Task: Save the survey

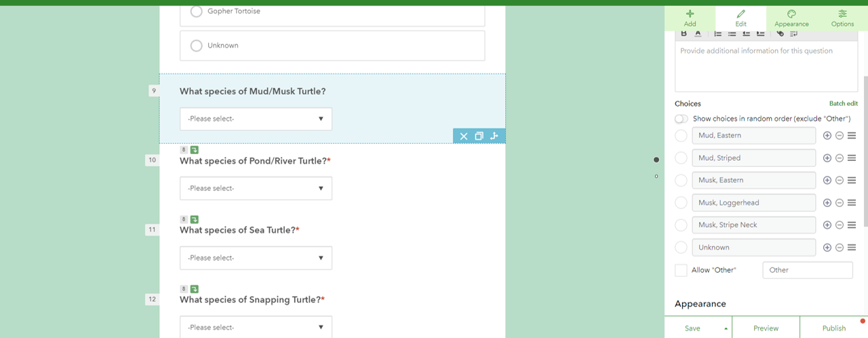Action: click(x=692, y=328)
